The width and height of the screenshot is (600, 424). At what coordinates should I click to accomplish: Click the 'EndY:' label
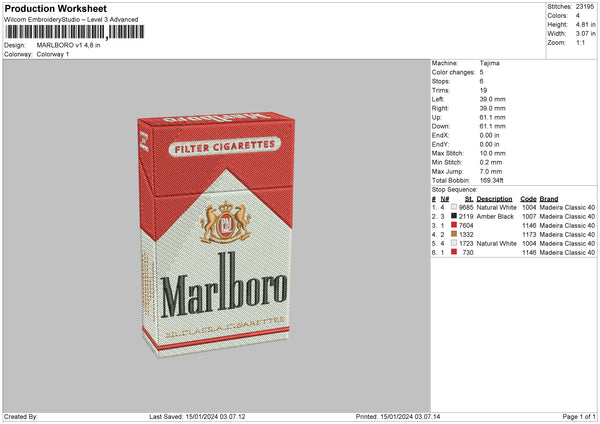click(x=440, y=144)
